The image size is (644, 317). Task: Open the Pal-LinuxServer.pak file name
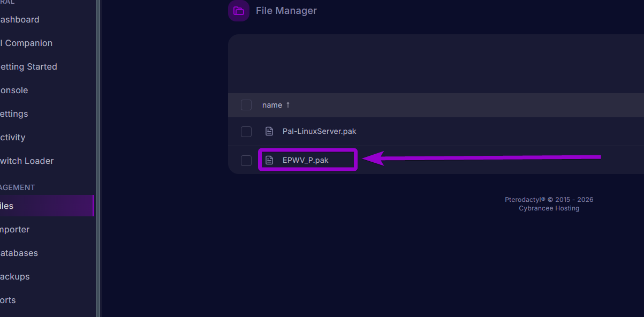pyautogui.click(x=319, y=131)
